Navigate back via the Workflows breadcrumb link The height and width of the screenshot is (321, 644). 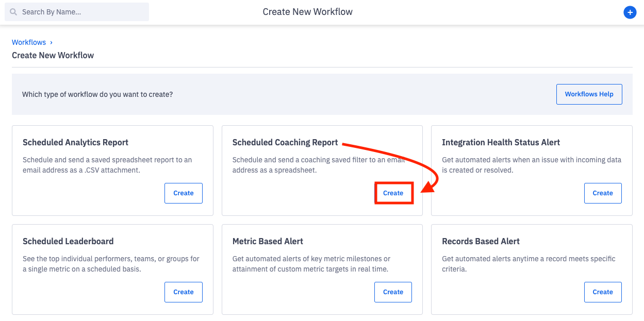click(28, 42)
